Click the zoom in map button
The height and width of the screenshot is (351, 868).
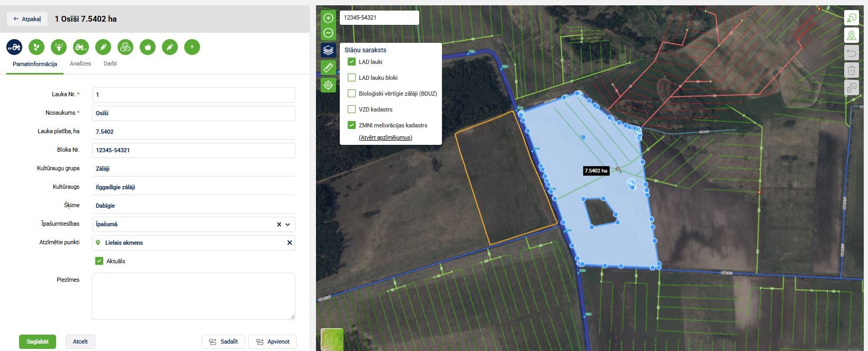pos(328,19)
